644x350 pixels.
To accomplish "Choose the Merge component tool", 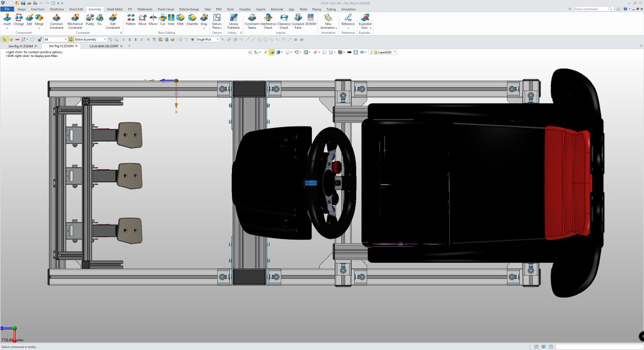I will pyautogui.click(x=39, y=19).
